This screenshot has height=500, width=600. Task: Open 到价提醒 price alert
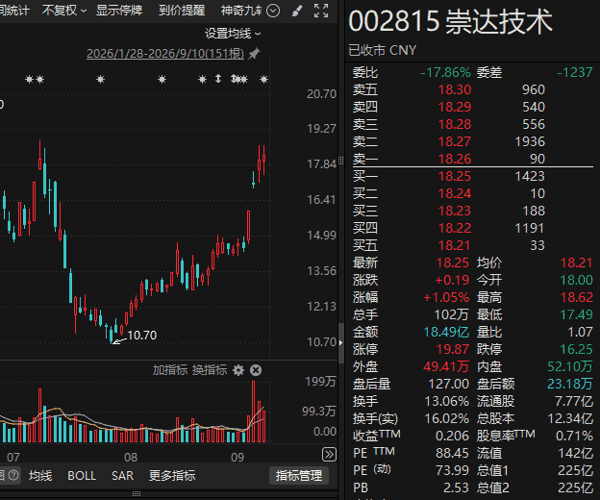point(182,10)
